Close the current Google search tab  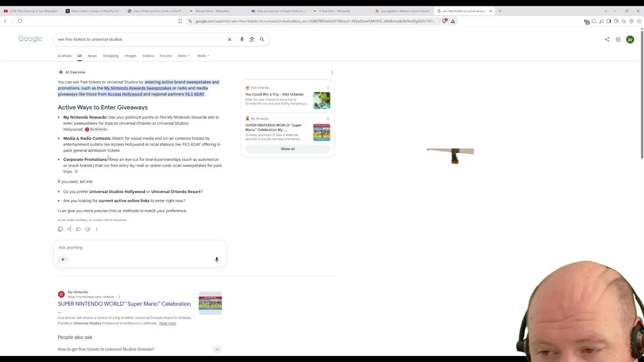click(x=491, y=11)
